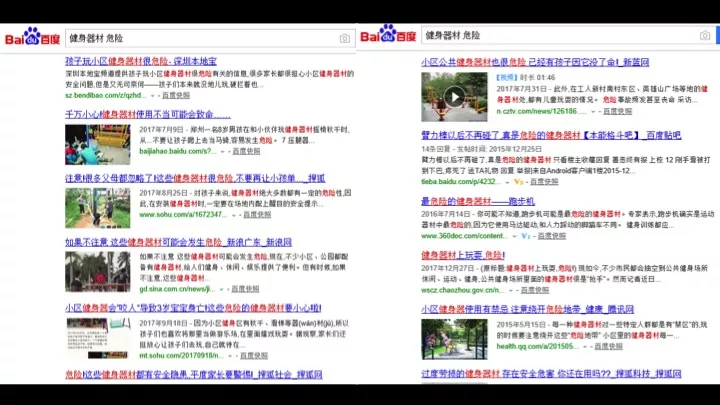The height and width of the screenshot is (405, 720).
Task: Open result 健身器材上玩耍 危险!
Action: tap(463, 255)
